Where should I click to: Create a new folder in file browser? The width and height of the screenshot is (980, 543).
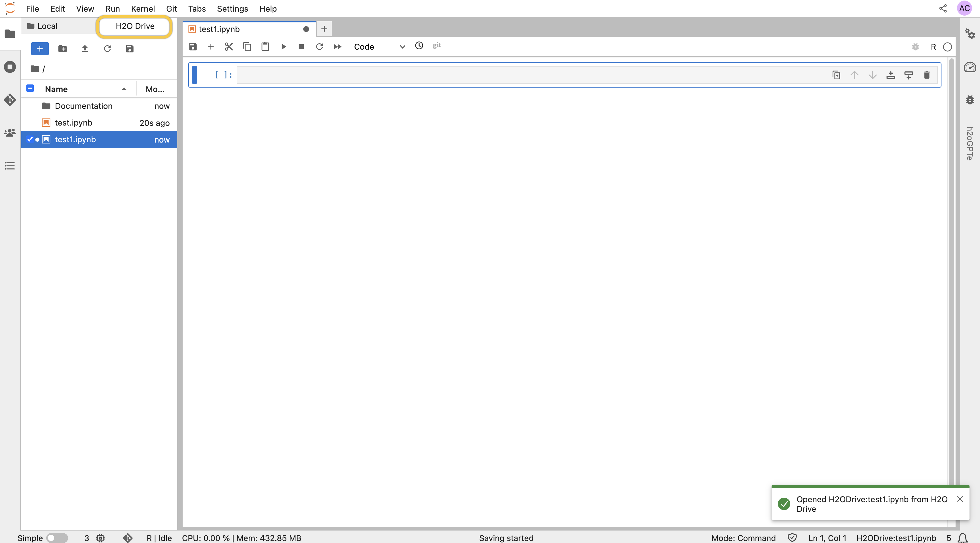62,49
